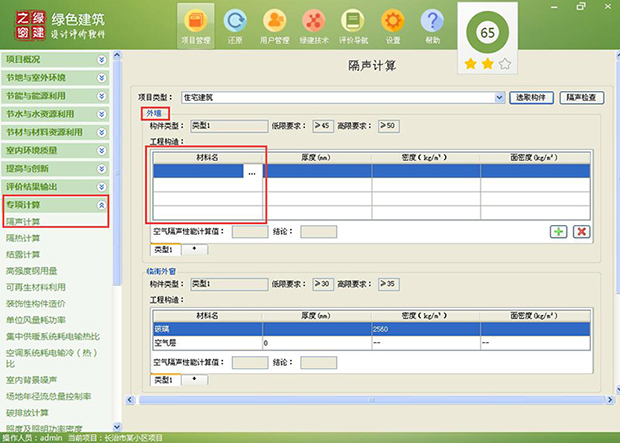Click the * add-type tab under 外墙
This screenshot has width=620, height=443.
coord(194,249)
